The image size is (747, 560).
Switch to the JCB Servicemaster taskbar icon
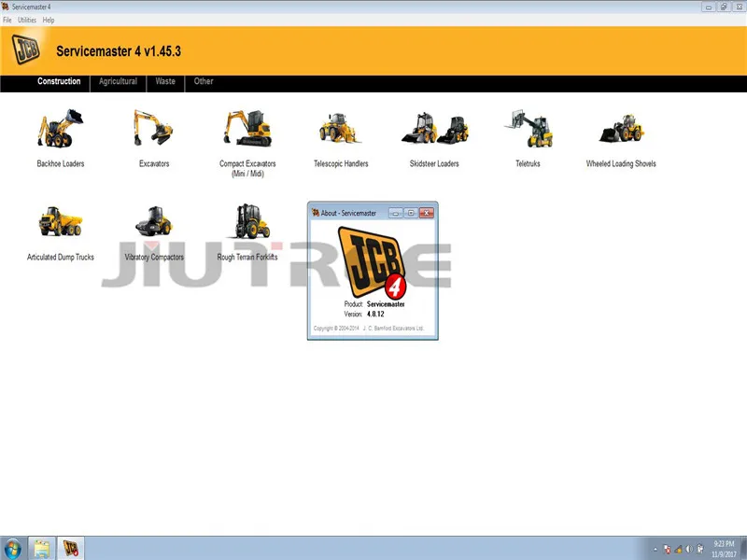point(71,549)
